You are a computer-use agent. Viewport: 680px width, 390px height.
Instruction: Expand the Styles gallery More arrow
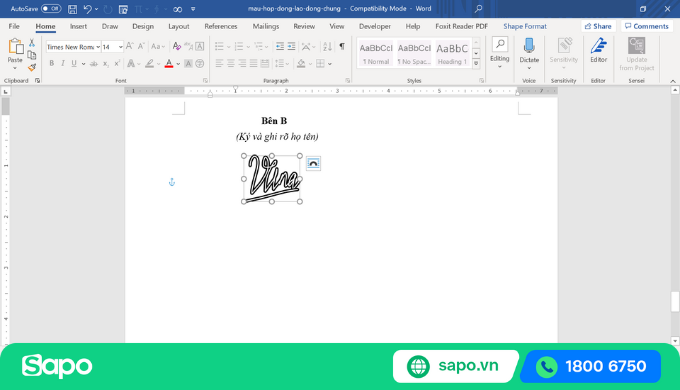[476, 63]
